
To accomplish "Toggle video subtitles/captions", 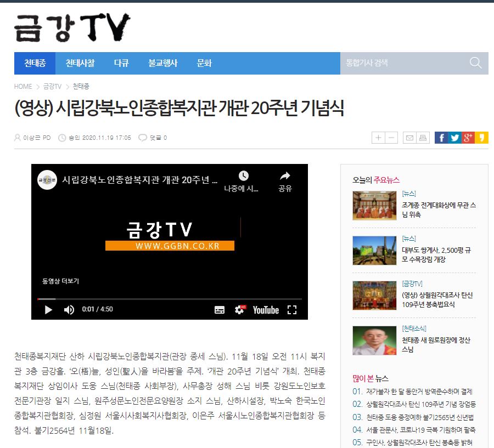I will click(x=220, y=310).
